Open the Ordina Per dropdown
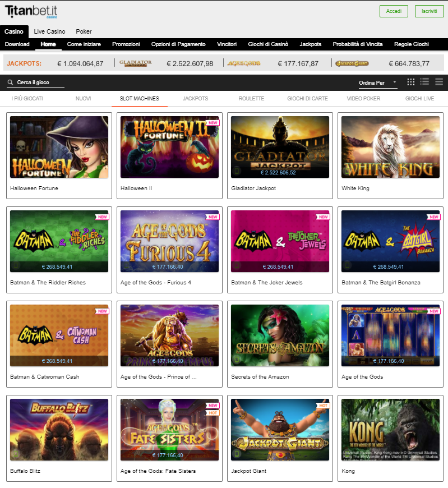448x488 pixels. [x=378, y=83]
